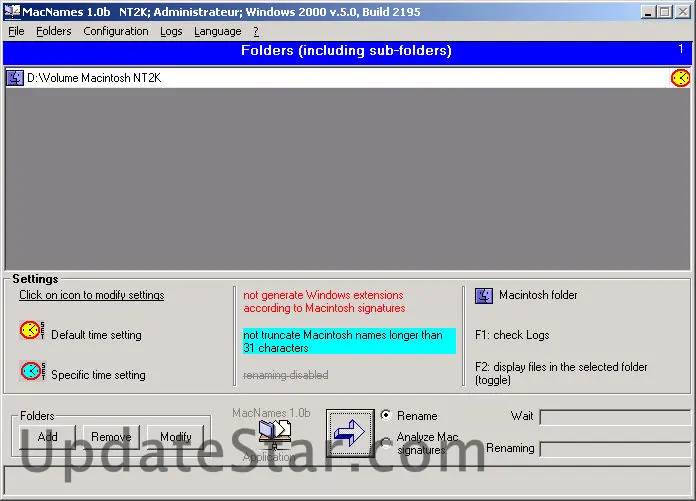This screenshot has height=501, width=696.
Task: Click the Macintosh folder legend icon
Action: 484,296
